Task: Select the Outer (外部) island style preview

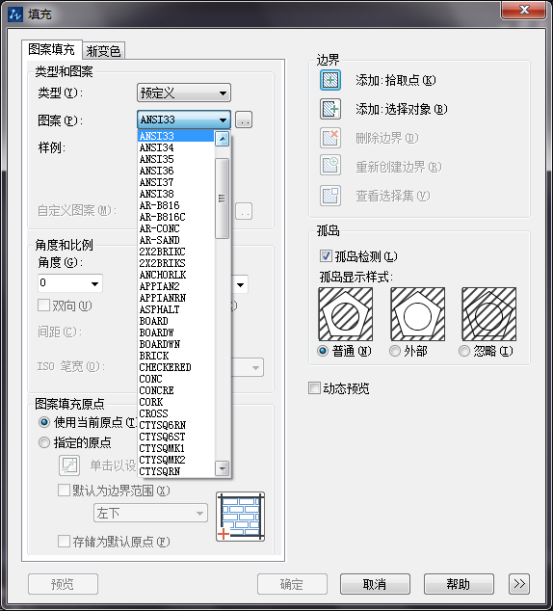Action: pyautogui.click(x=418, y=314)
